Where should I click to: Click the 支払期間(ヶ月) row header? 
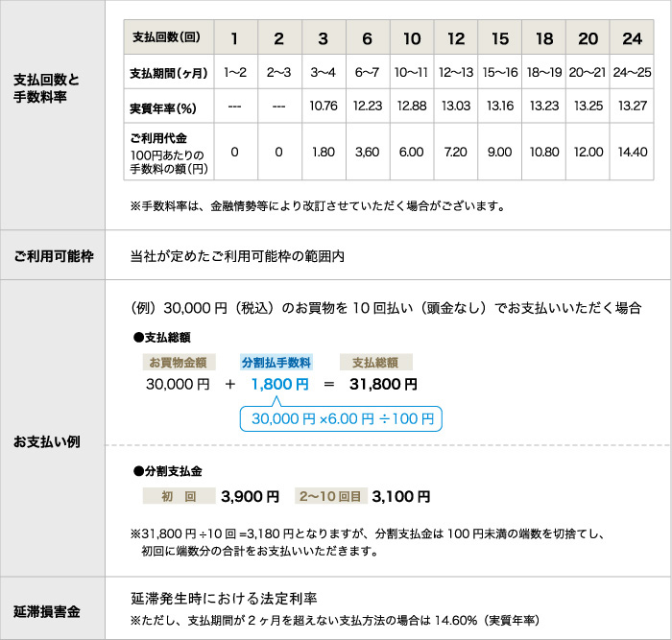(x=164, y=73)
